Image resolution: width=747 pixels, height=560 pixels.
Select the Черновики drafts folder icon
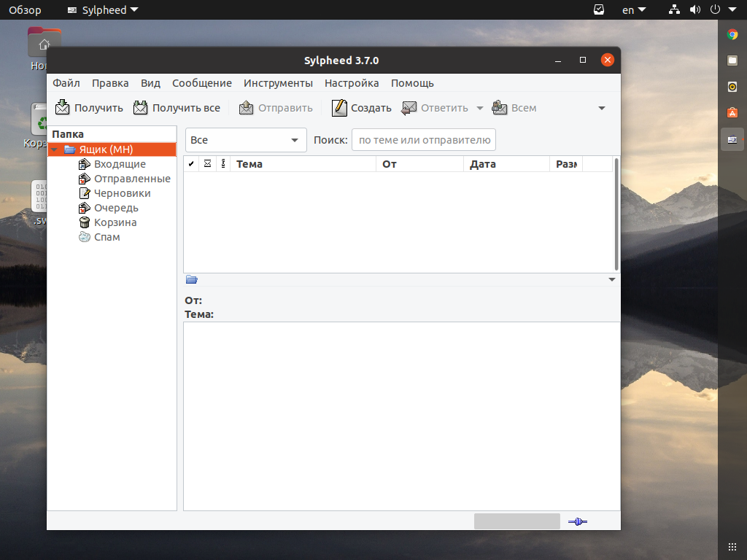pyautogui.click(x=85, y=193)
